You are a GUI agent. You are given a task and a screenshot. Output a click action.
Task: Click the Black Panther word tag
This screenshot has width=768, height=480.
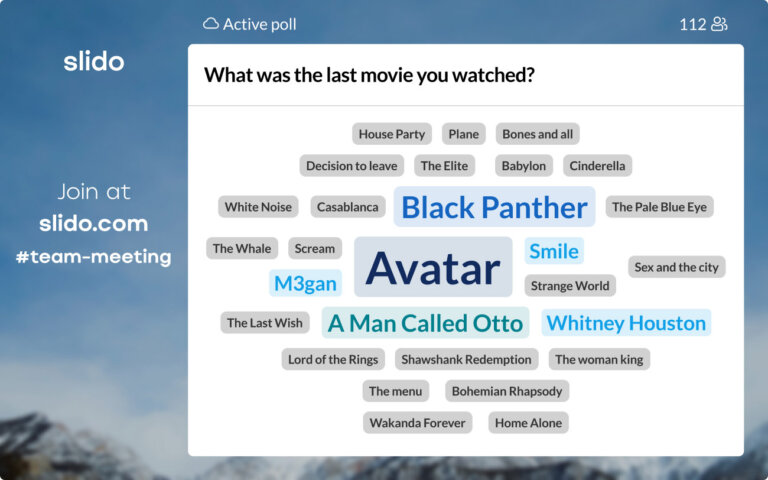[494, 207]
